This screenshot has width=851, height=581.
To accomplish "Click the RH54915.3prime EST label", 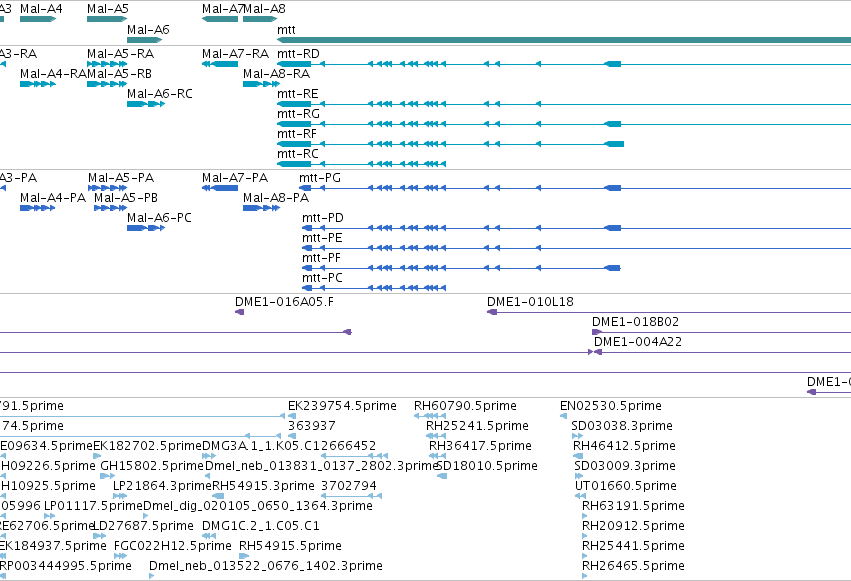I will (263, 487).
